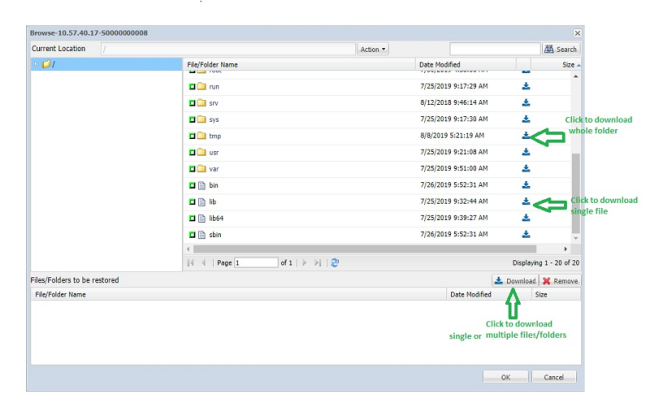Sort by the Date Modified column header
Image resolution: width=650 pixels, height=420 pixels.
coord(466,65)
